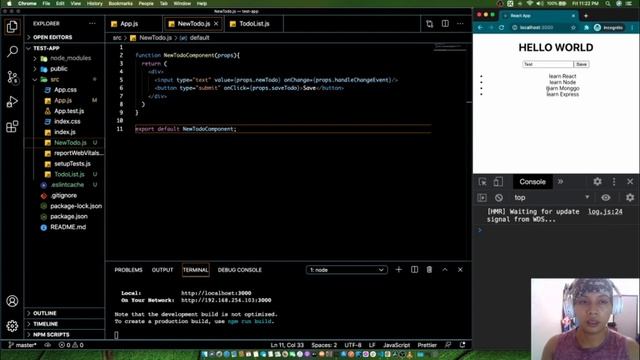This screenshot has width=640, height=360.
Task: Toggle the console live expression eye
Action: click(606, 198)
